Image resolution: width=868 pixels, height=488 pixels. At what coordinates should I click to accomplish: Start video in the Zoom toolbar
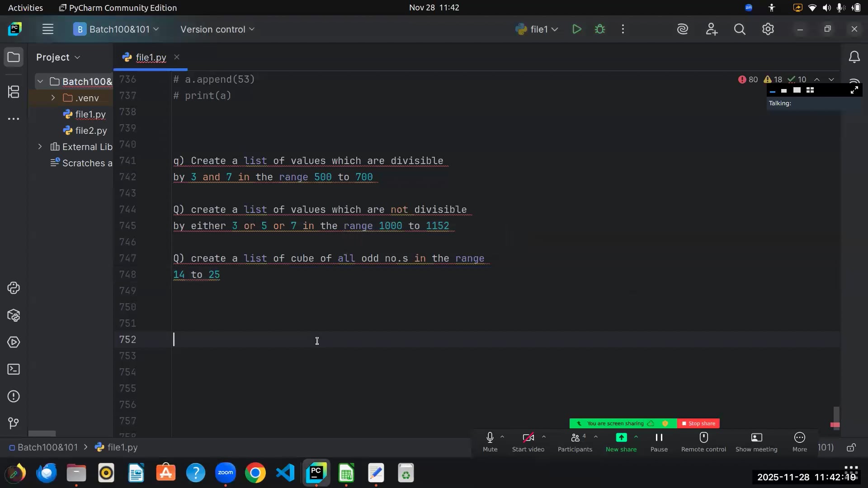point(528,442)
